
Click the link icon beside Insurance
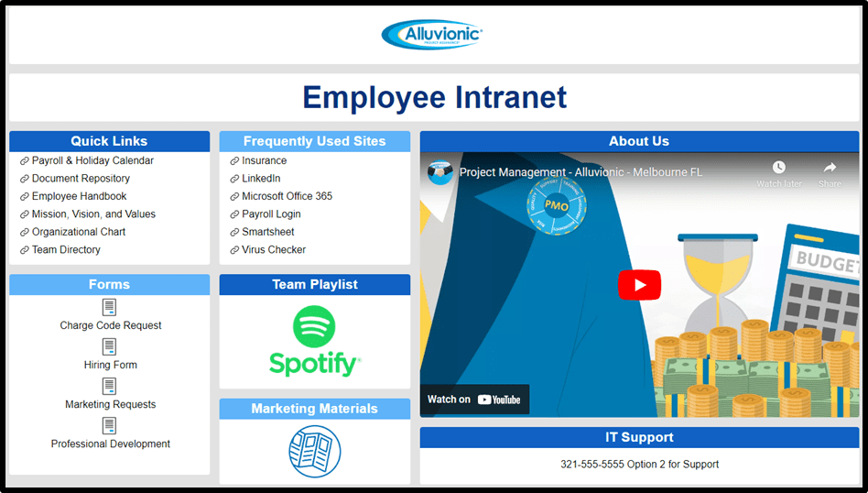pyautogui.click(x=234, y=161)
